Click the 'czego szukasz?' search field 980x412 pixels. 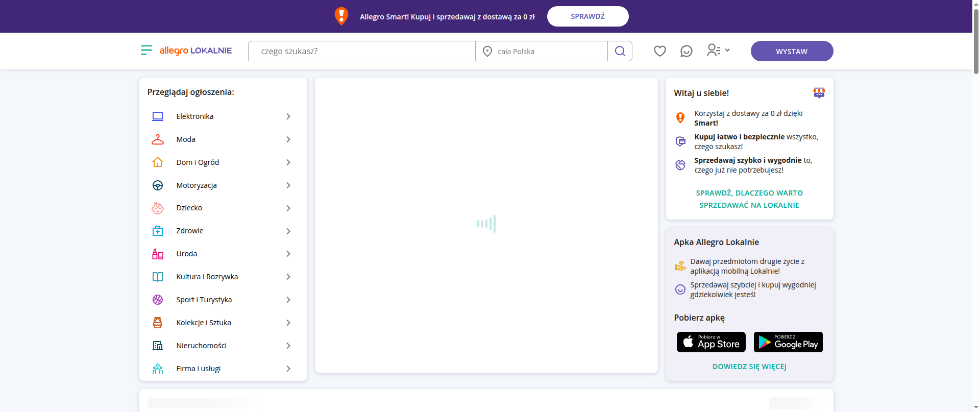362,51
